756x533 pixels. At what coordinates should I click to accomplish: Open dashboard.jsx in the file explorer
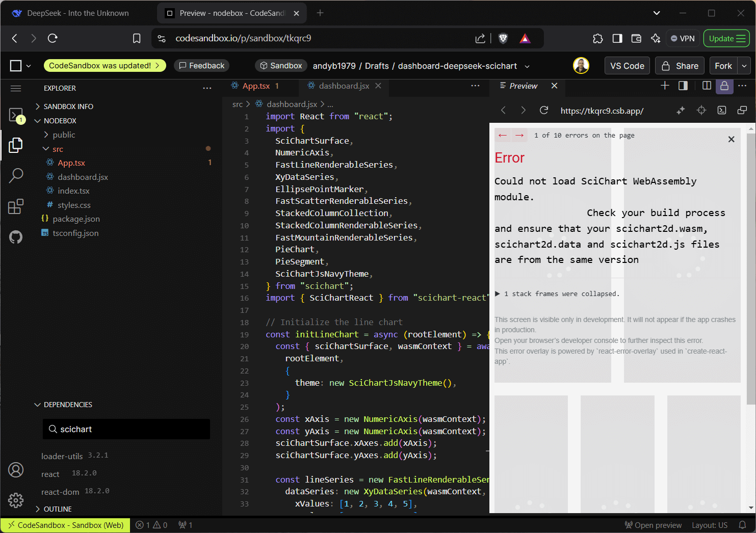83,177
